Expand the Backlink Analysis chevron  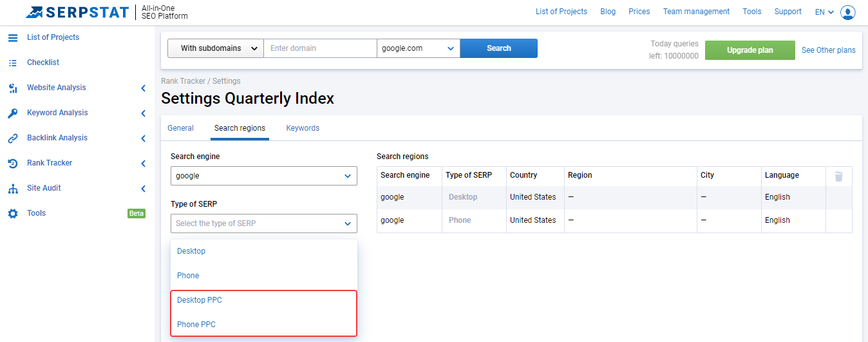(143, 138)
